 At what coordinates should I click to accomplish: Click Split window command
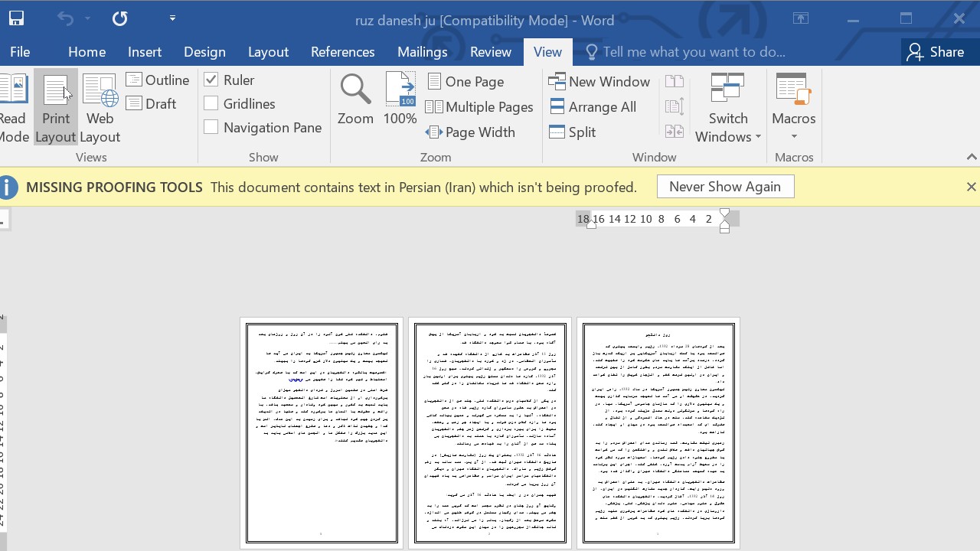[573, 132]
